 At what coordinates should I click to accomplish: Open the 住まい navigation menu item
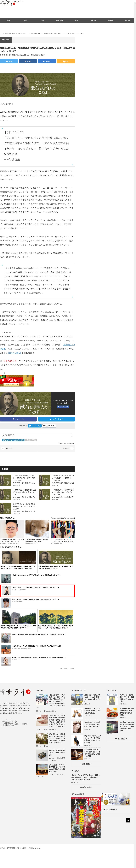point(110,21)
